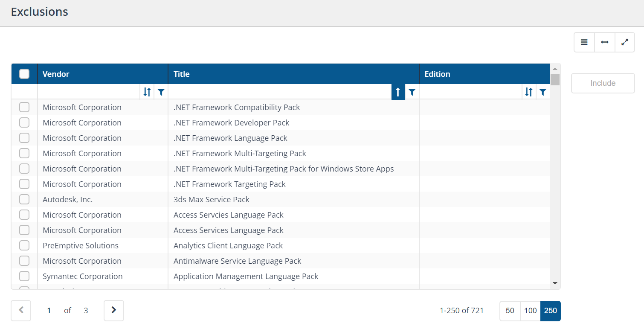
Task: Expand grid to full screen icon
Action: click(x=625, y=42)
